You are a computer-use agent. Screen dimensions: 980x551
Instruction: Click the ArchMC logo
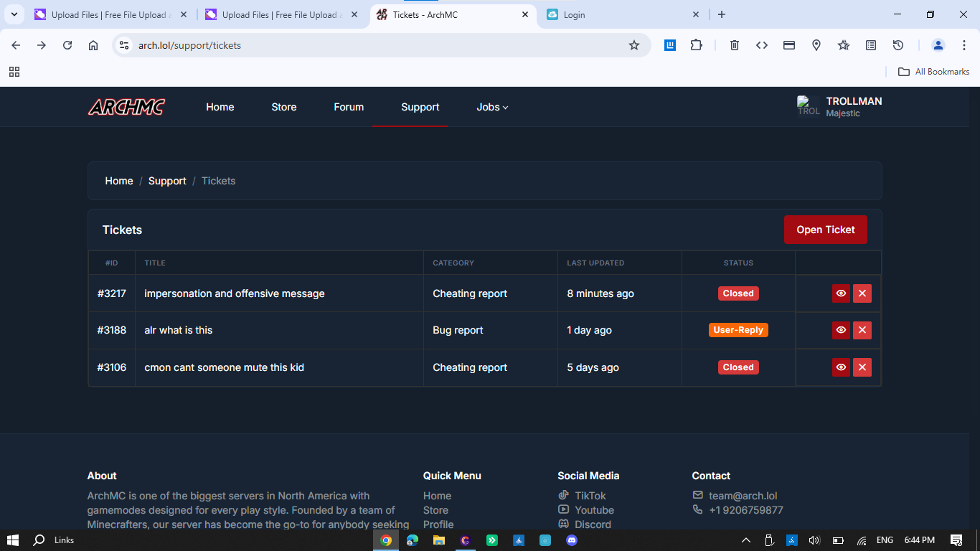click(126, 107)
